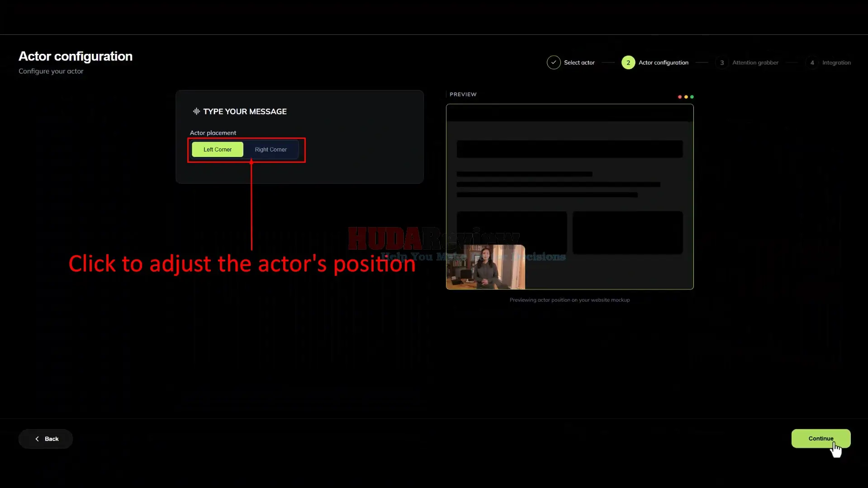The height and width of the screenshot is (488, 868).
Task: Click the green dot in preview window
Action: (692, 97)
